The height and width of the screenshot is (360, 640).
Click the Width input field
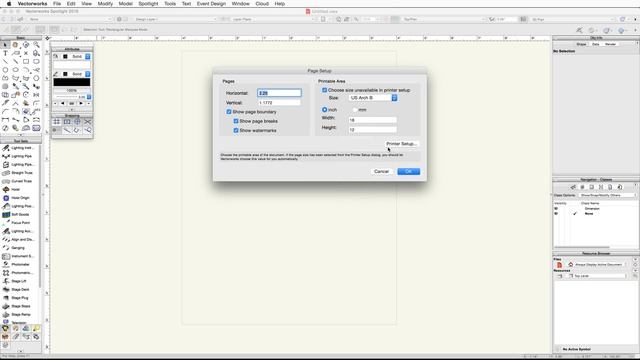pyautogui.click(x=372, y=120)
